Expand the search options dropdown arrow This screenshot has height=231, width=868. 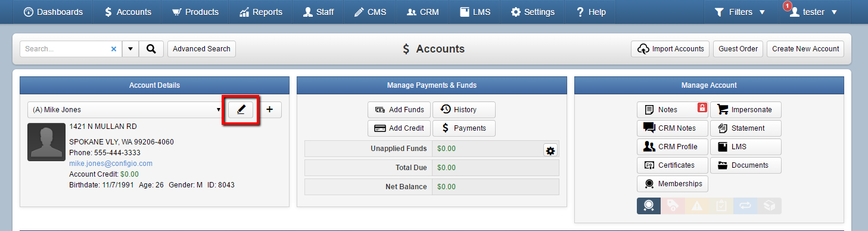130,49
